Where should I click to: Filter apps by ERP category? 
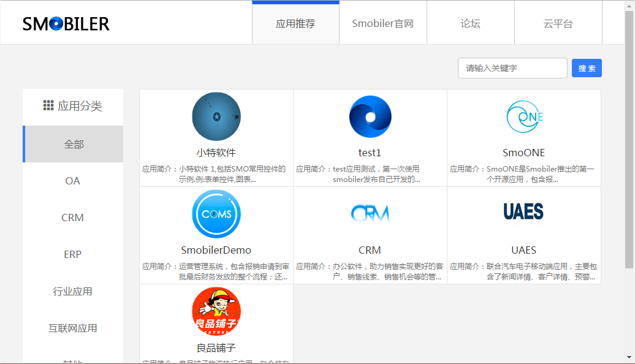73,255
